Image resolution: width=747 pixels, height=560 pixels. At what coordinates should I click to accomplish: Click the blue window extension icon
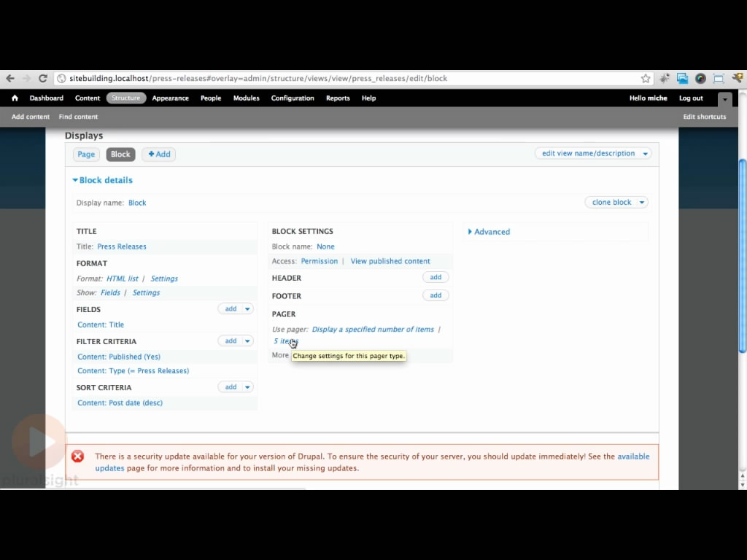click(x=682, y=78)
